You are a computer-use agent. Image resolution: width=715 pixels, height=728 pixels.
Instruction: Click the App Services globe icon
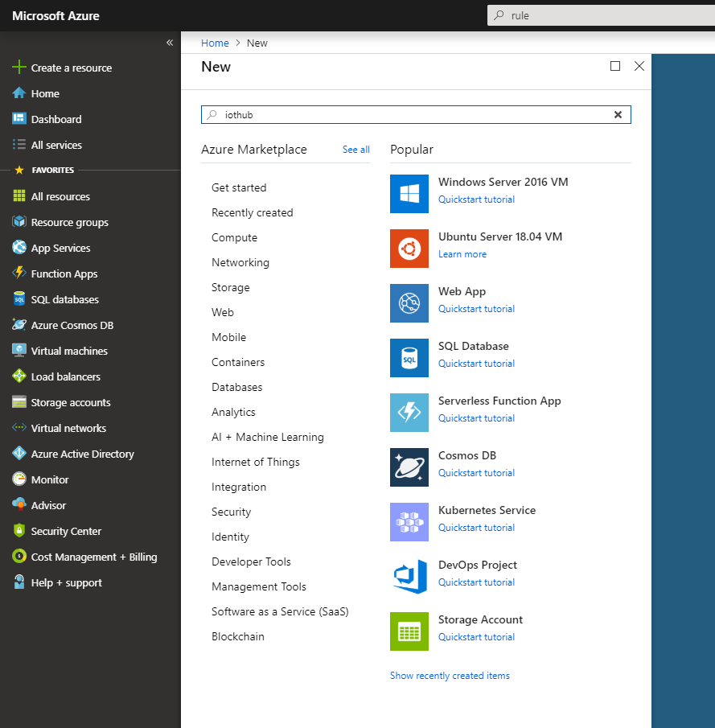point(19,248)
